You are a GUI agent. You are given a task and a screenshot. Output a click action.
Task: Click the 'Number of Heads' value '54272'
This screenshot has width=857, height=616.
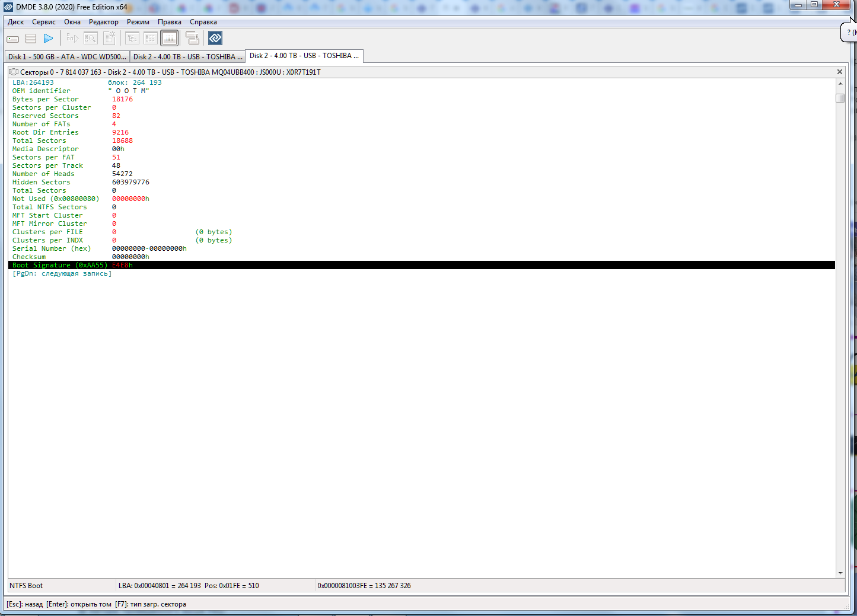click(122, 174)
